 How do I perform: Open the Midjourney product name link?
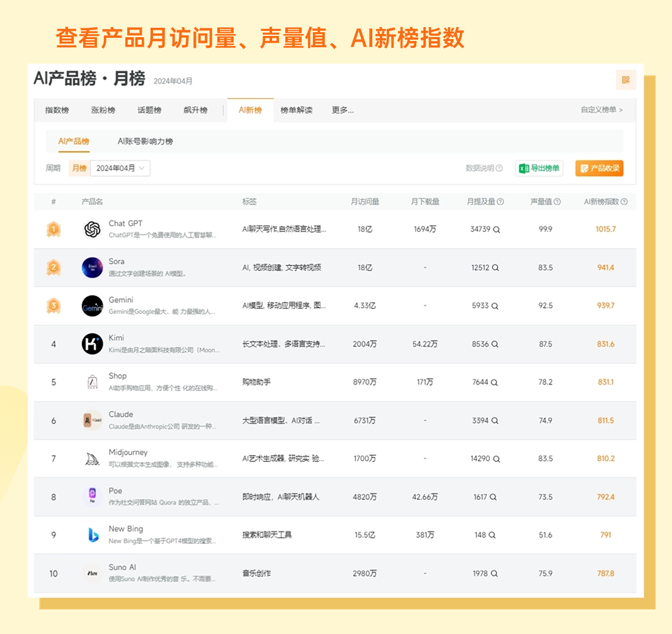pyautogui.click(x=128, y=452)
